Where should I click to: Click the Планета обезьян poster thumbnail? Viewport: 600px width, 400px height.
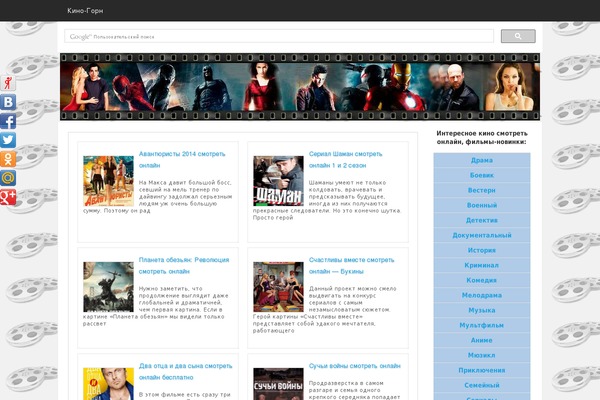point(109,287)
